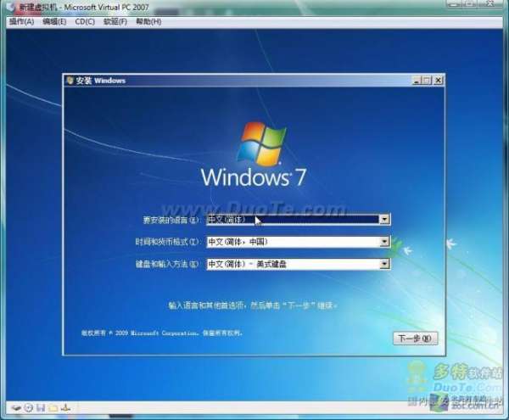Open the 编辑(E) menu
The image size is (509, 420).
tap(54, 21)
